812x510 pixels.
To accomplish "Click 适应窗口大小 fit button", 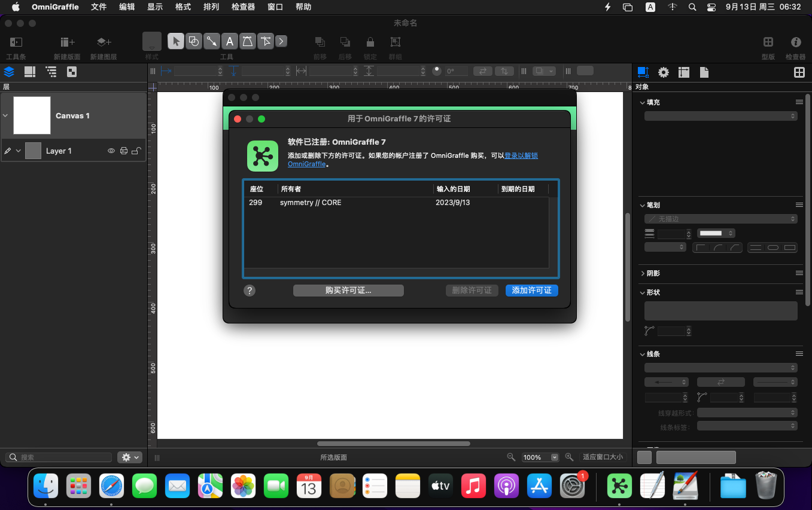I will (x=603, y=457).
